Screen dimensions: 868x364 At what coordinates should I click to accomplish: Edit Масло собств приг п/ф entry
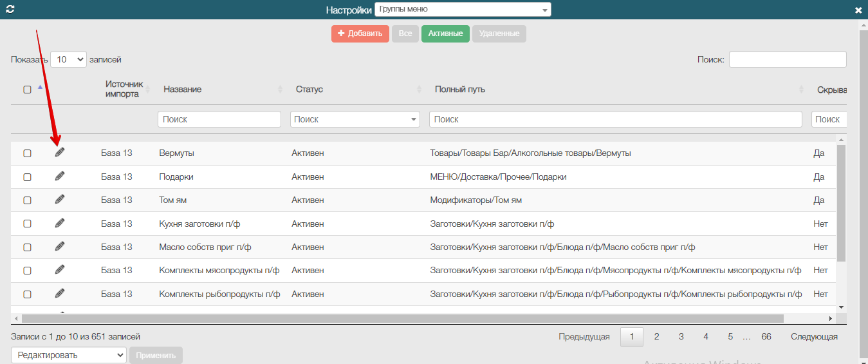(60, 246)
